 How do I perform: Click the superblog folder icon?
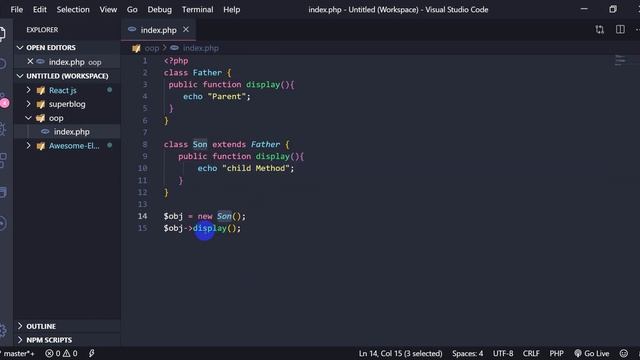[40, 104]
